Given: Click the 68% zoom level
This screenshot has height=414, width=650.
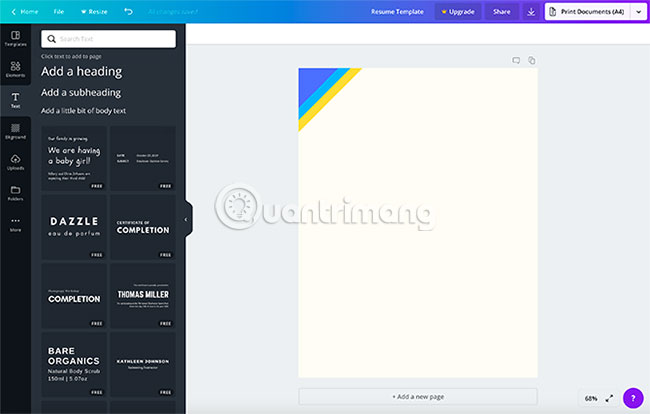Looking at the screenshot, I should tap(591, 399).
